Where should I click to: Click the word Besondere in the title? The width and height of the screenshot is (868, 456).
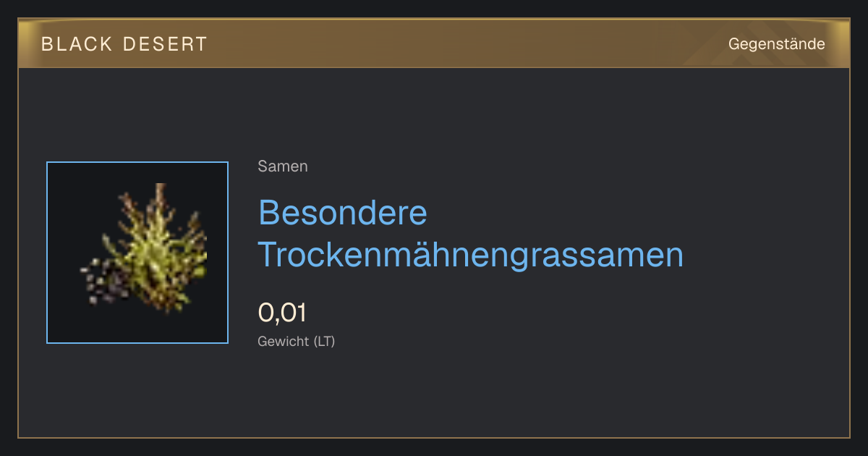point(343,213)
